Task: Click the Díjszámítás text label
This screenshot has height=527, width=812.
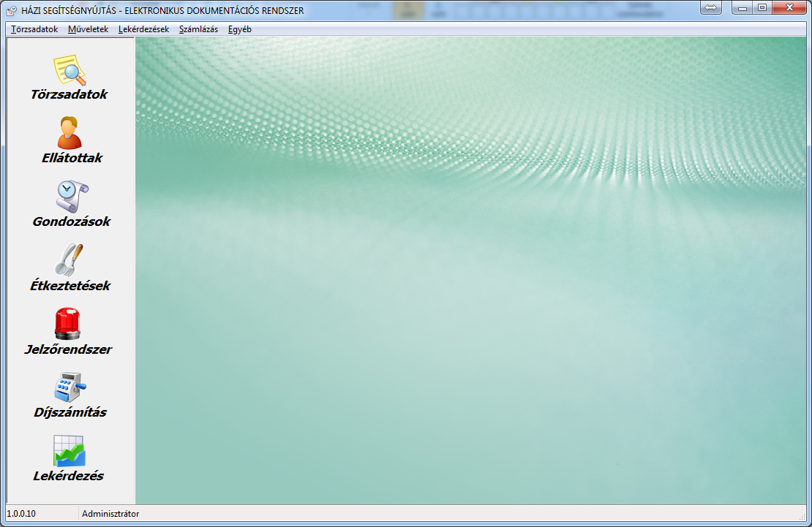Action: [x=70, y=413]
